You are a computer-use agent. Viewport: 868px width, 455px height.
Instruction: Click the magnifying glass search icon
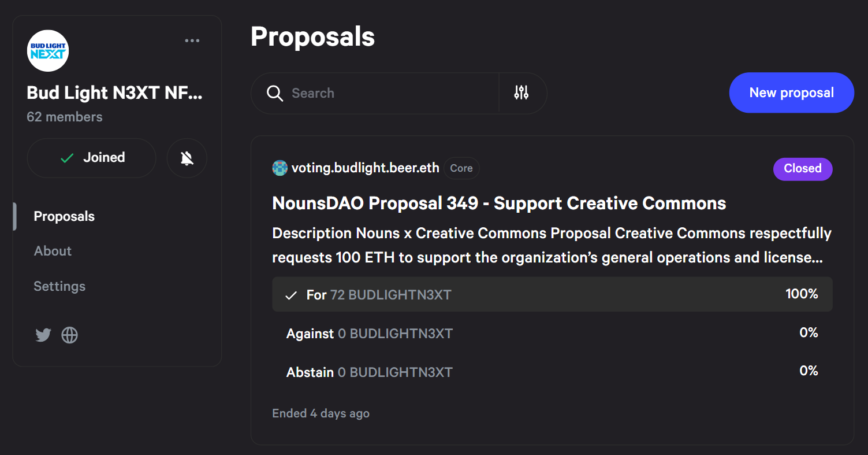(275, 93)
